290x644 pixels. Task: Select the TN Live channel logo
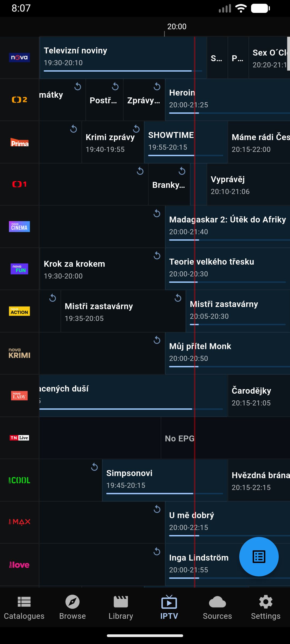[x=19, y=437]
